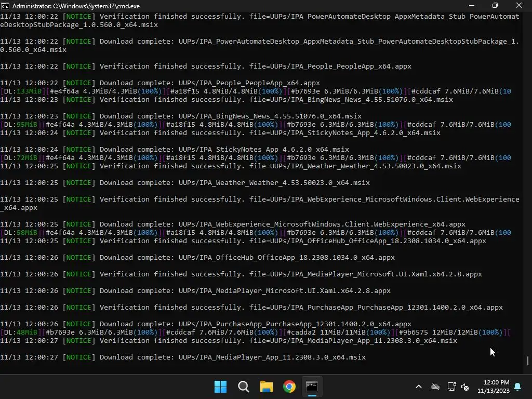Select the cmd.exe taskbar icon
Viewport: 532px width, 399px height.
coord(312,387)
